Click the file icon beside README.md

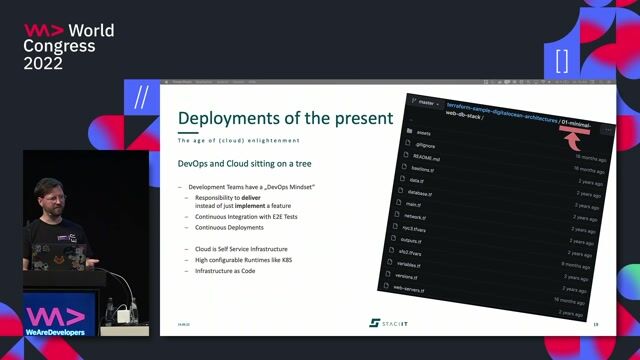(406, 154)
